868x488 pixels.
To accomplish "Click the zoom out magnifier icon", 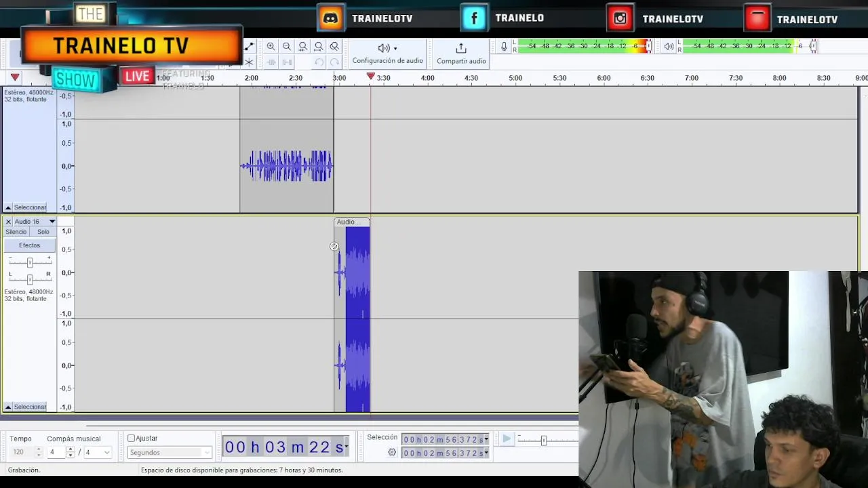I will [x=287, y=47].
